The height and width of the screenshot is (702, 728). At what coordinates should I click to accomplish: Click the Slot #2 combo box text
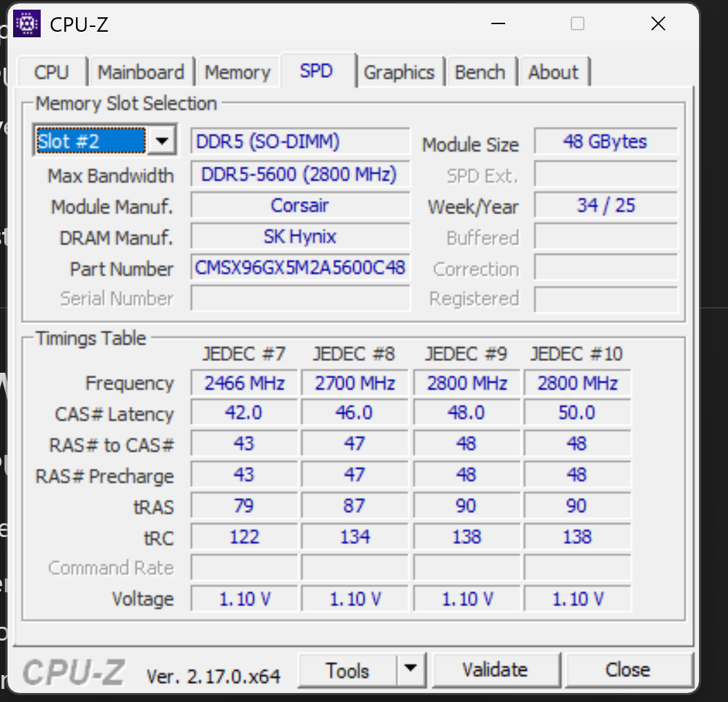coord(90,141)
